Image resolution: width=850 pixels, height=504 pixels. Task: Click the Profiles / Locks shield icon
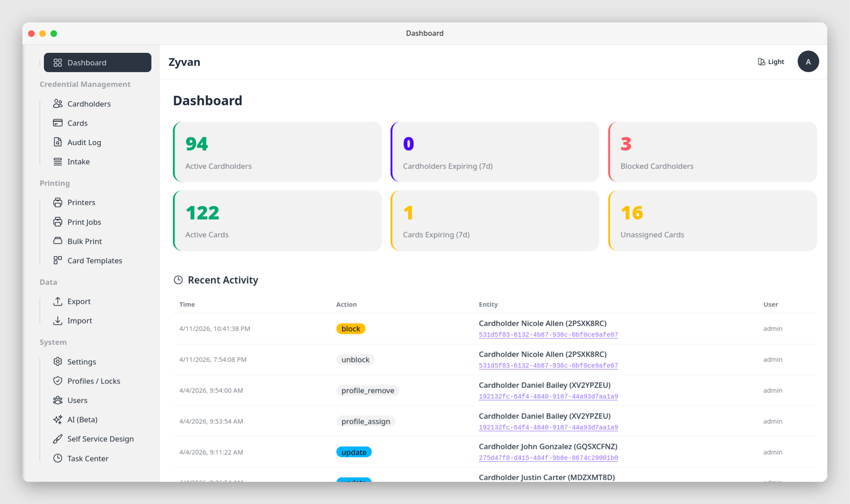[58, 381]
